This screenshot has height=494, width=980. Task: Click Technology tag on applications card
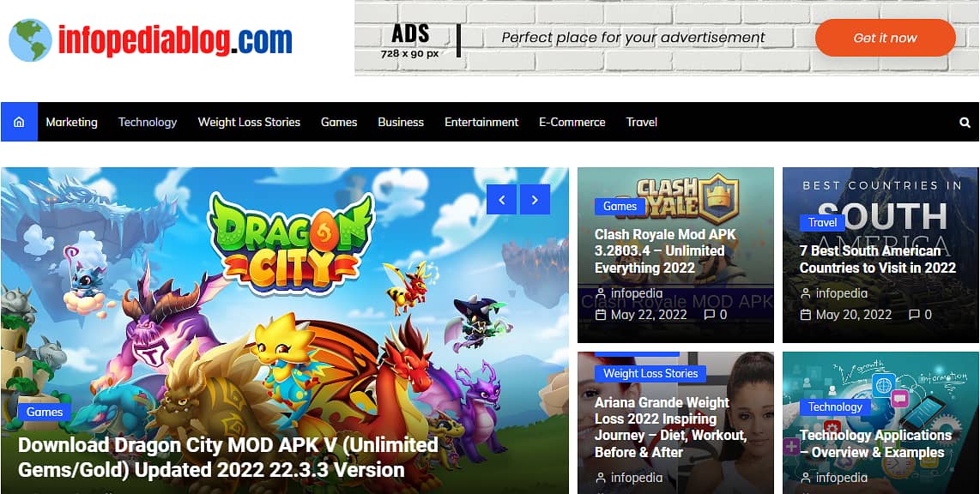(x=835, y=407)
